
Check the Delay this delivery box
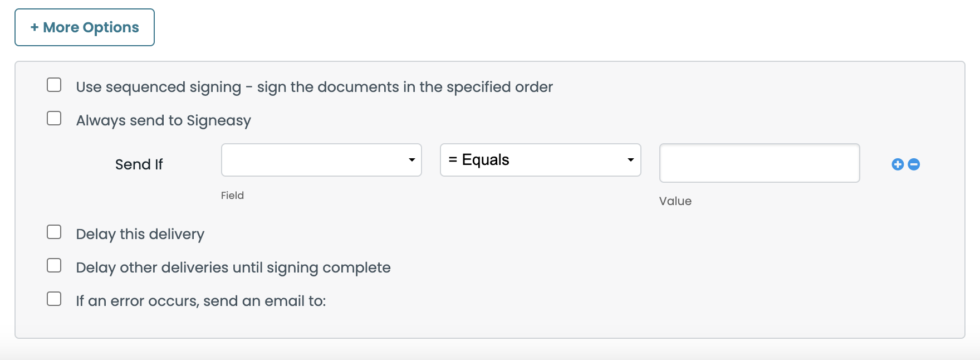click(54, 232)
